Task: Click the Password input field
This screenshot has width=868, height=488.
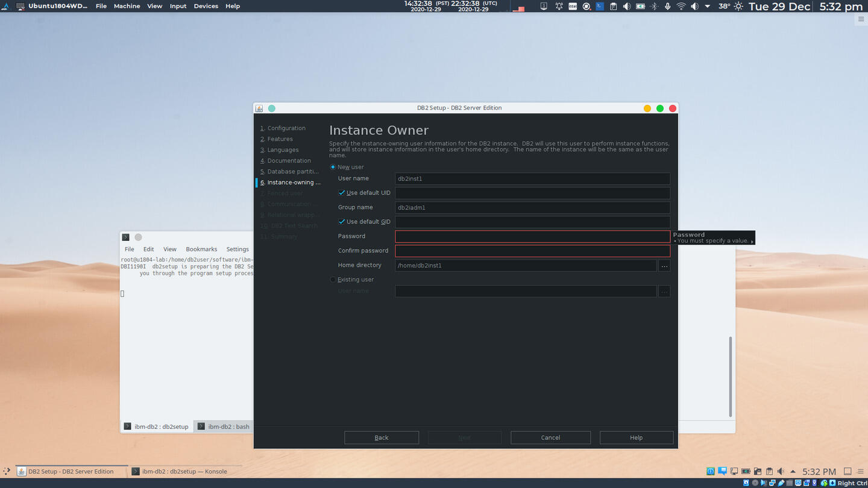Action: coord(532,236)
